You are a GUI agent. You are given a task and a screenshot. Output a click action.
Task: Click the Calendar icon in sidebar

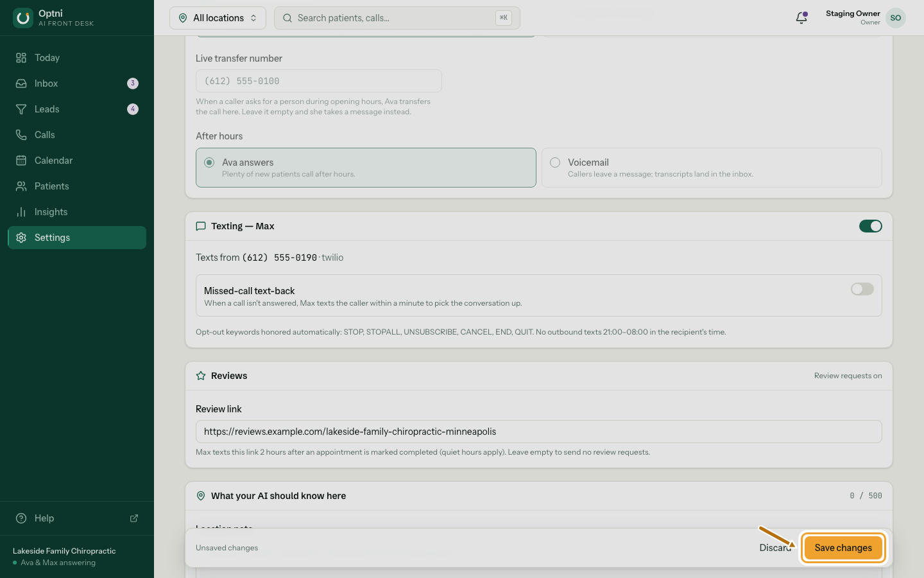click(21, 161)
